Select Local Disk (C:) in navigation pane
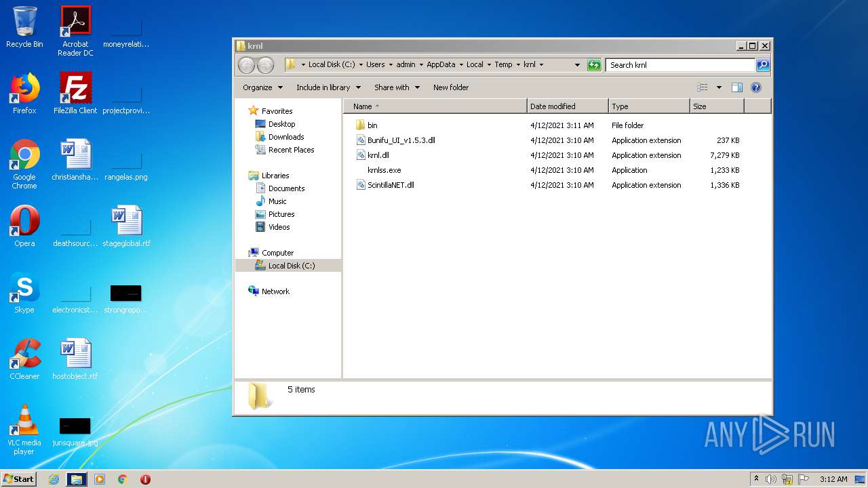 [291, 266]
